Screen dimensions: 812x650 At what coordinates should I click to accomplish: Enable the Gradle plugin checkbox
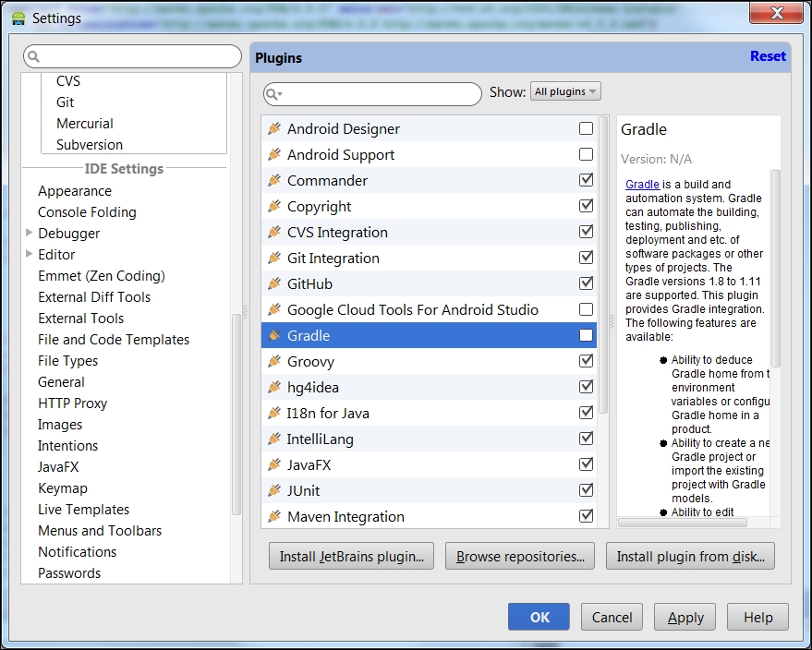pos(586,335)
